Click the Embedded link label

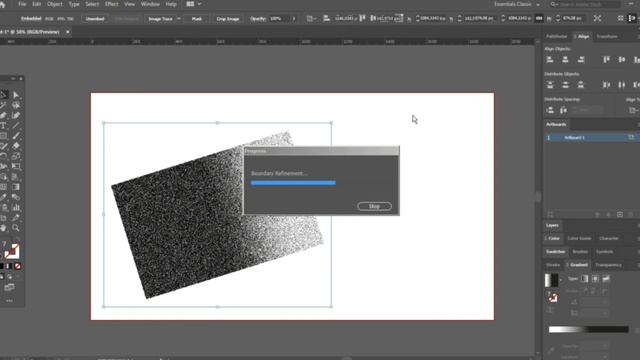coord(31,19)
